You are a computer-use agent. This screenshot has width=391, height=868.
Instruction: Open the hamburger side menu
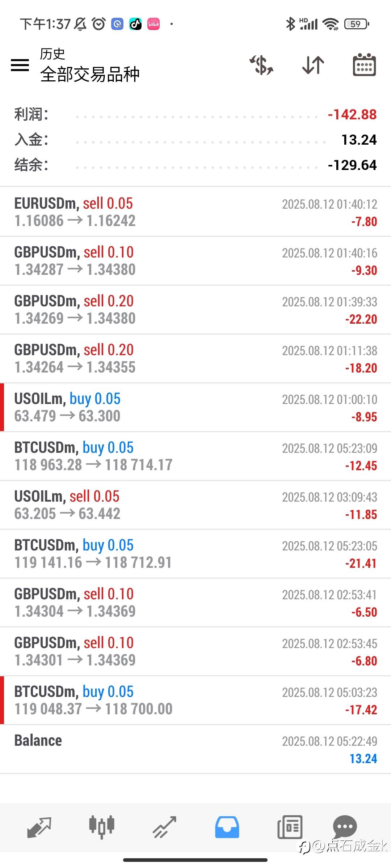20,65
